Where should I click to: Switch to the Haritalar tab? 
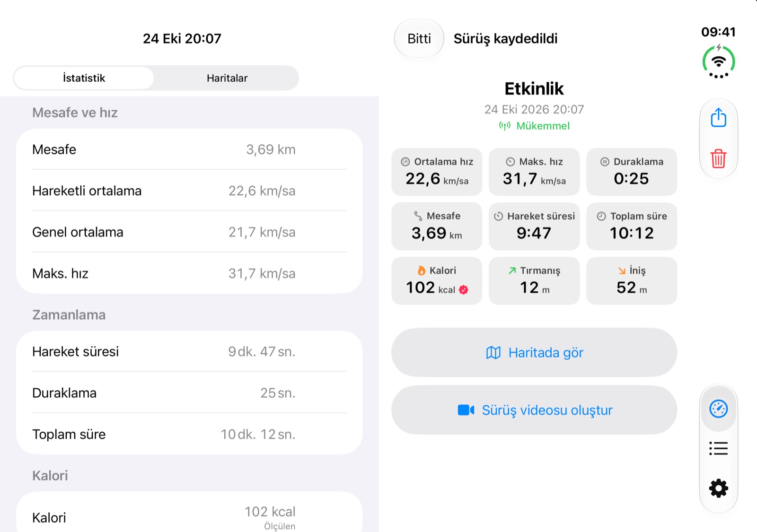point(227,78)
